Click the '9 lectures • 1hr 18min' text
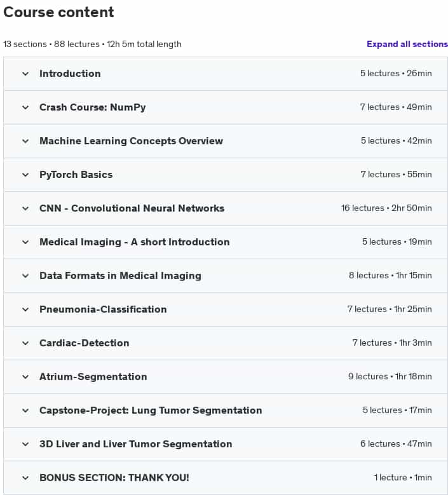448x495 pixels. click(390, 376)
